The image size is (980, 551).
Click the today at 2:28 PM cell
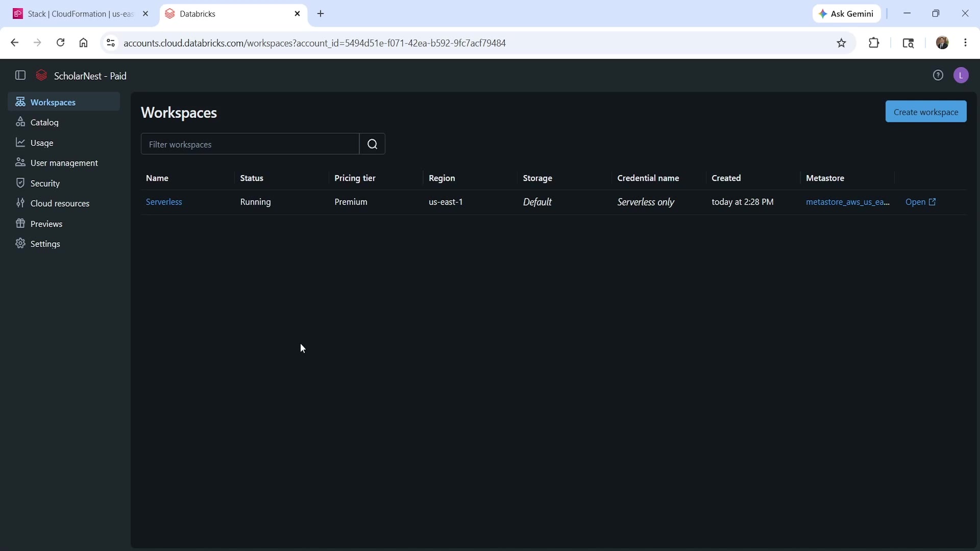pyautogui.click(x=743, y=202)
